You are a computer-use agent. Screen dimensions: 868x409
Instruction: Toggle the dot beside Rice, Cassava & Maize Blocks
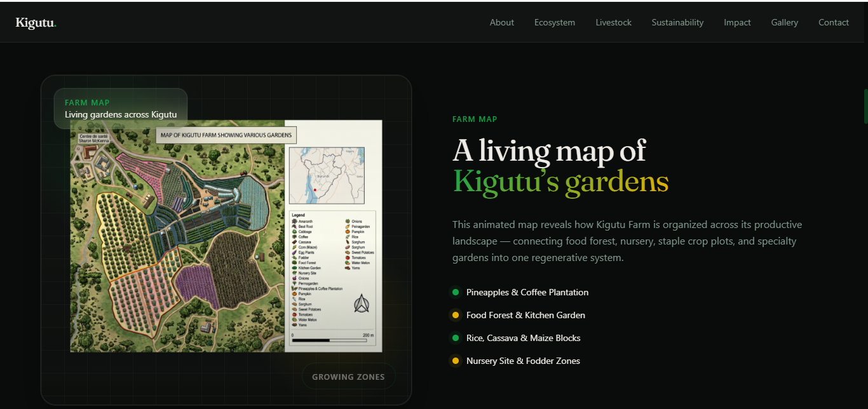tap(455, 338)
